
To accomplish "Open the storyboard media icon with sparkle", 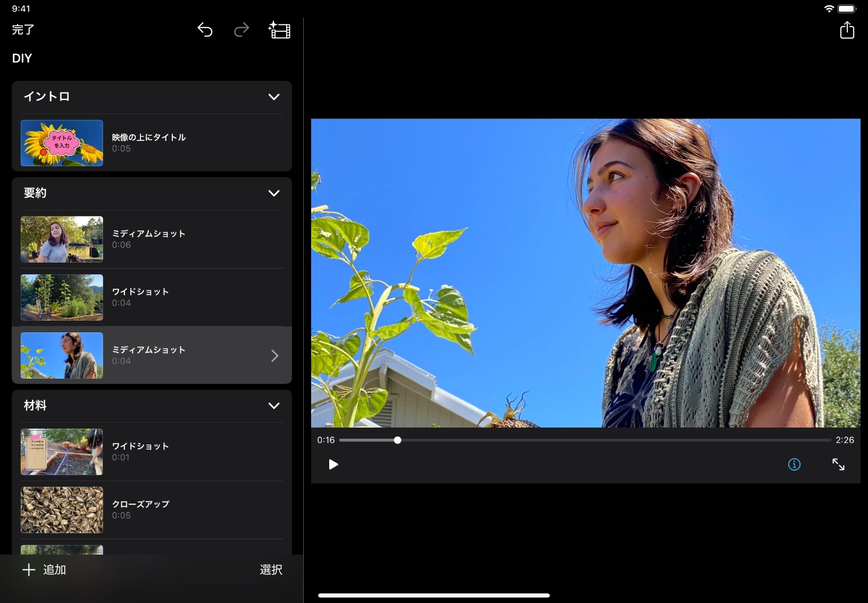I will 279,30.
